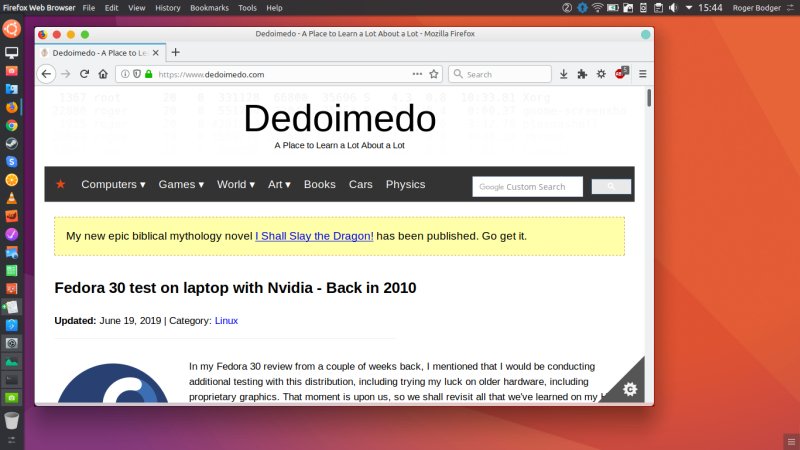Open the Tools menu

[x=247, y=8]
